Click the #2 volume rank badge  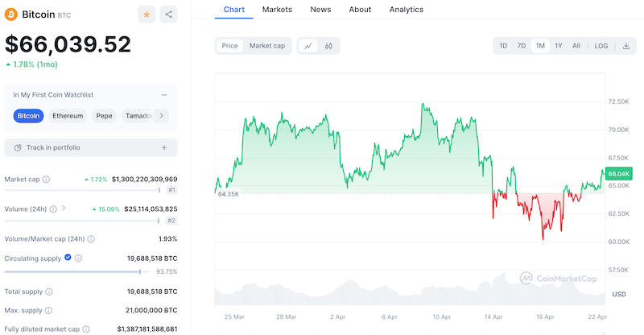(171, 221)
